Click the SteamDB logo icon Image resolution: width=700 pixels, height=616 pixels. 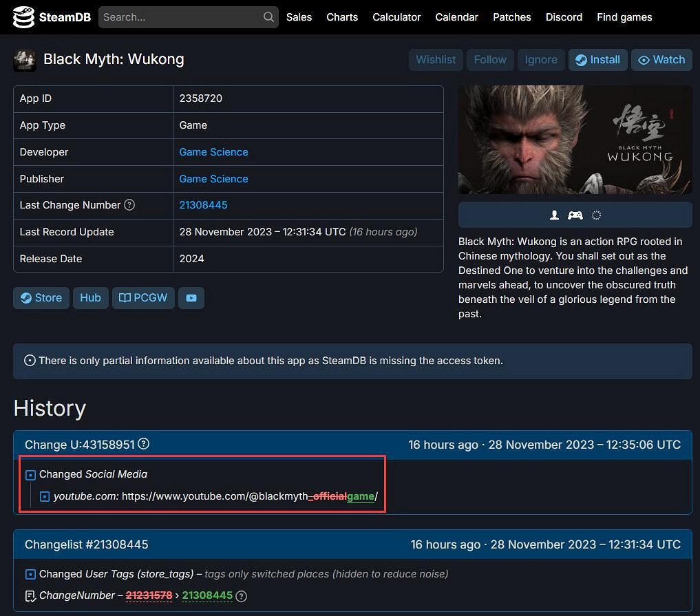pos(23,17)
